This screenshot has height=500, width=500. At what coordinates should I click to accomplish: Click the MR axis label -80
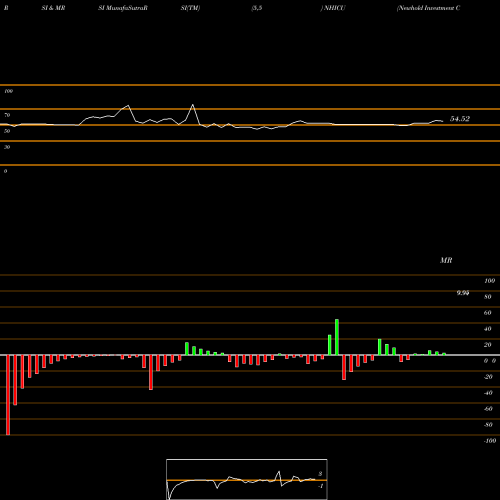pyautogui.click(x=488, y=425)
